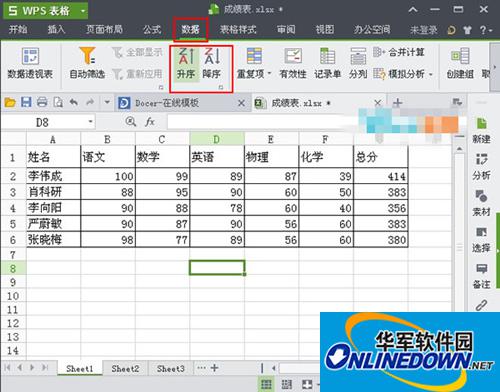Enable 自动筛选 auto filter
The image size is (500, 392).
[87, 63]
